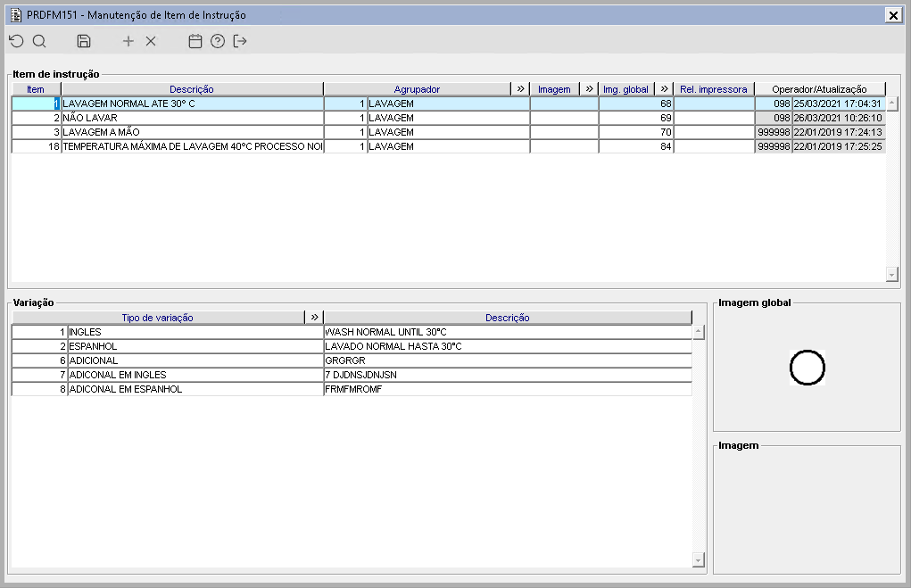Click the LAVADO NORMAL HASTA 30°C description

(508, 346)
